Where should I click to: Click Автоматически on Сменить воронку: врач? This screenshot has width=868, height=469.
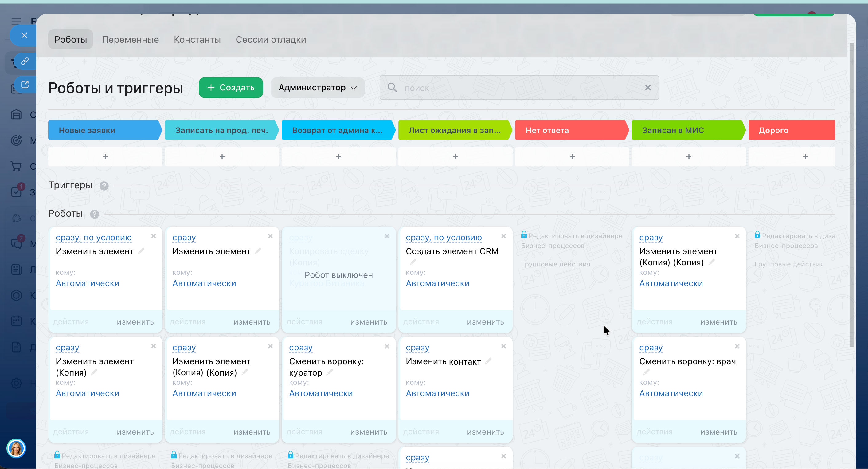[671, 393]
